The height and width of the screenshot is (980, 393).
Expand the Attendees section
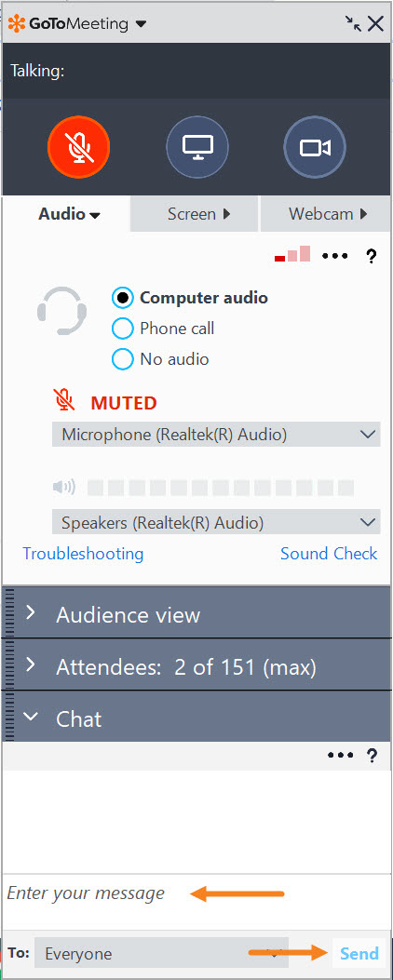(x=197, y=665)
